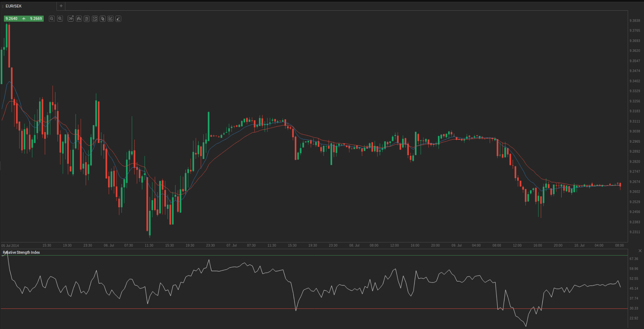Viewport: 644px width, 329px height.
Task: Click the Relative Strength Index label
Action: click(x=22, y=252)
